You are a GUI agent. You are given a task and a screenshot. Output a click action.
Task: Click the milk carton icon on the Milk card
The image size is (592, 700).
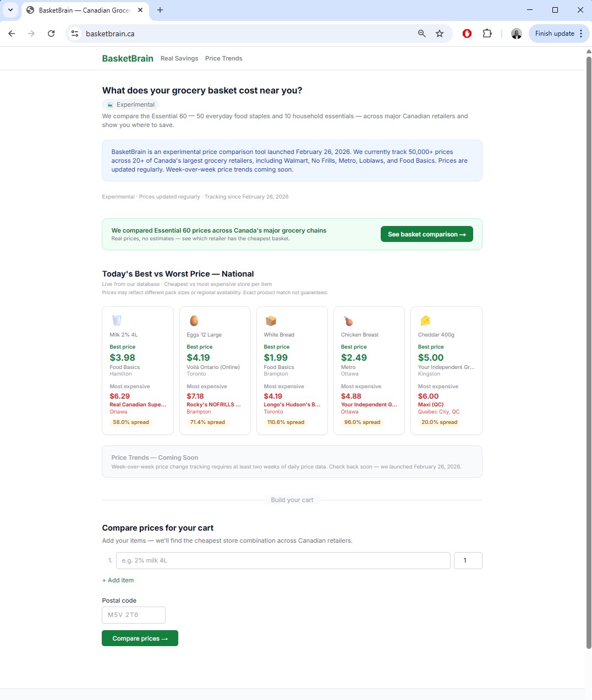coord(116,321)
